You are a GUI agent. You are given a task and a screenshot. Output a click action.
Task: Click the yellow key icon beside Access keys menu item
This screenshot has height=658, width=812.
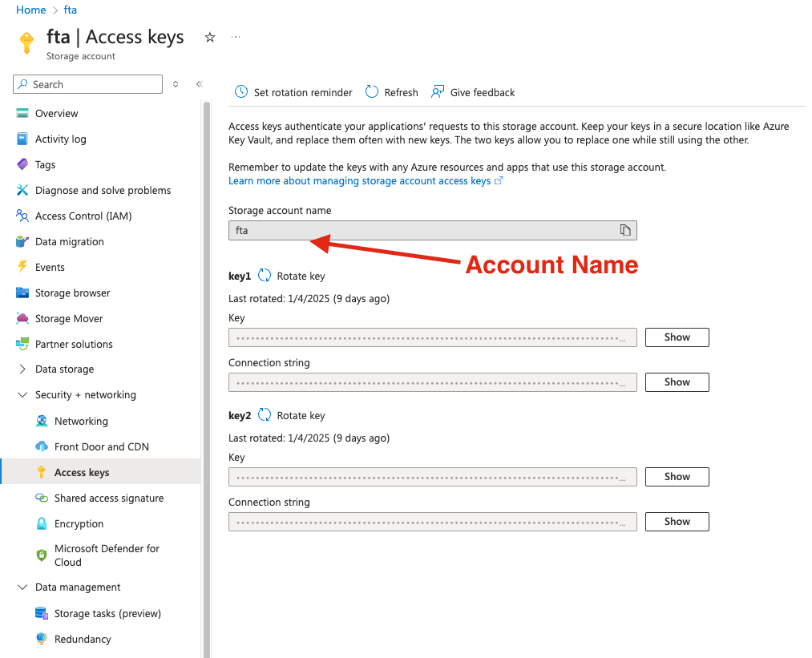click(42, 472)
